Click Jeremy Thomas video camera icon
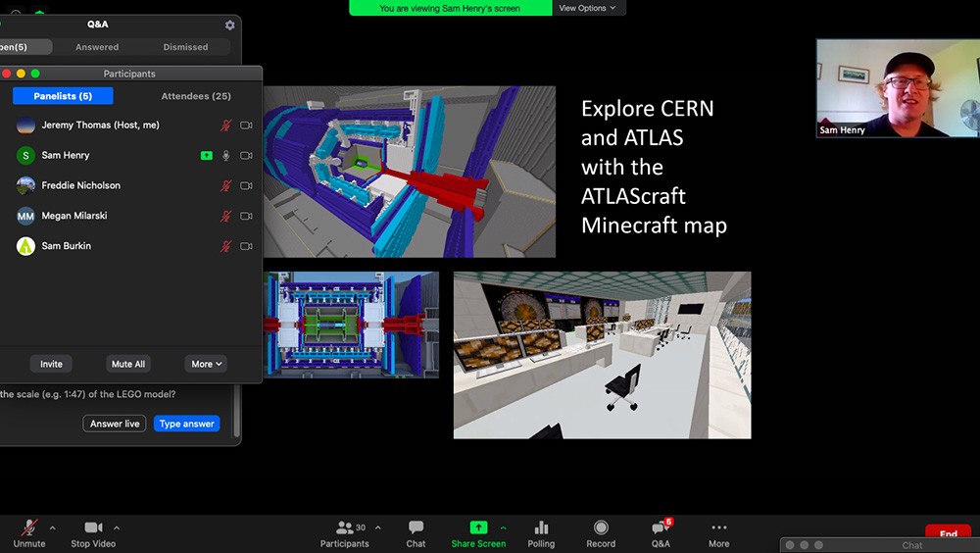 [246, 126]
